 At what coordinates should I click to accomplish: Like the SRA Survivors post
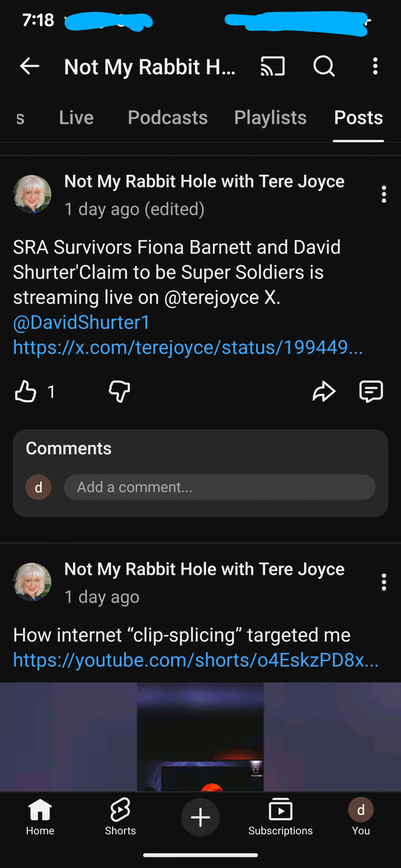point(26,391)
